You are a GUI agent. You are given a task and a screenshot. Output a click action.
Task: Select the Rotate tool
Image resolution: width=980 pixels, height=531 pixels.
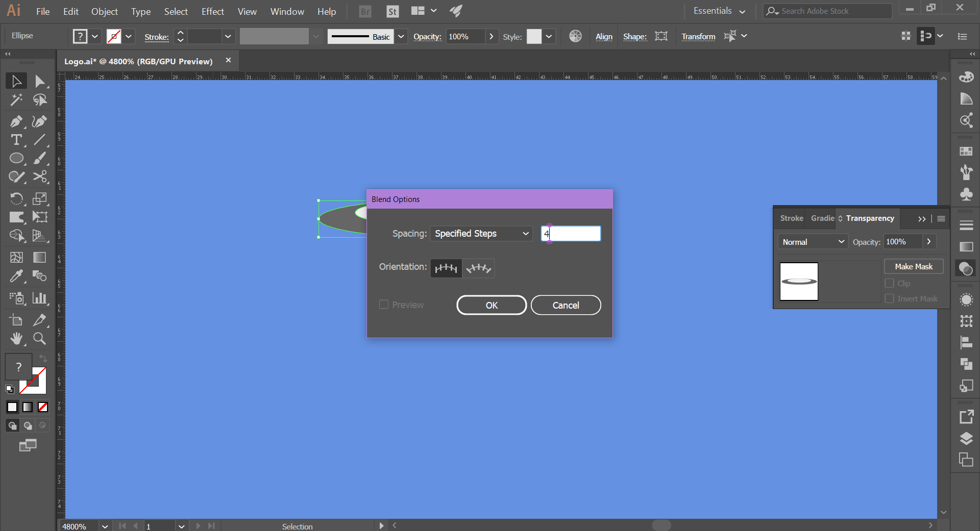click(x=16, y=198)
